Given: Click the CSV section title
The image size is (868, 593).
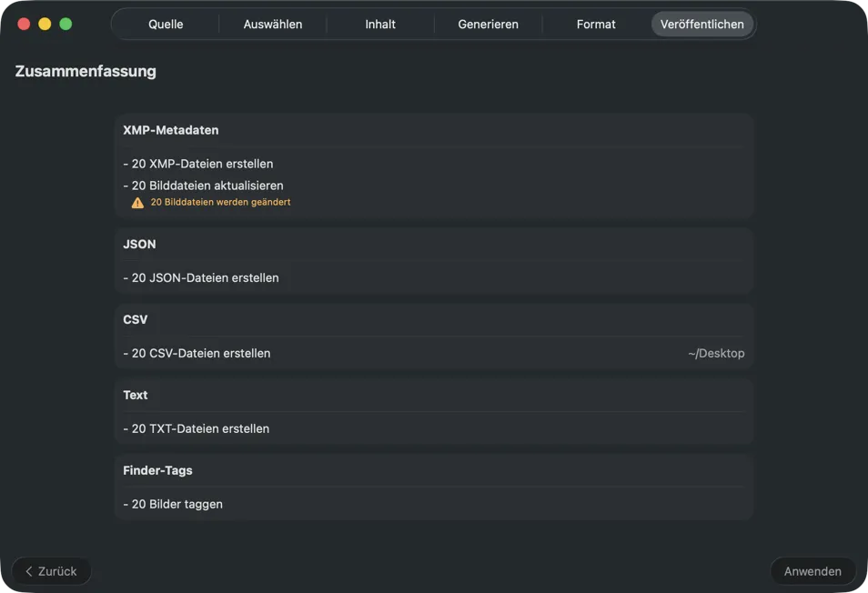Looking at the screenshot, I should (136, 320).
